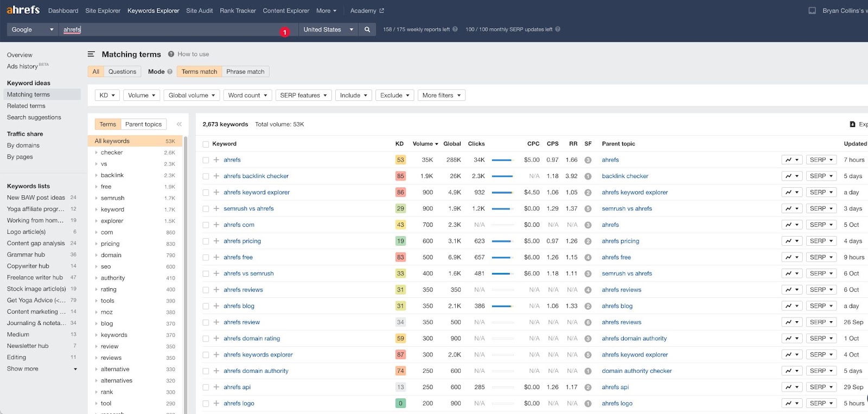Open the Word count filter dropdown
This screenshot has height=414, width=868.
pos(247,95)
